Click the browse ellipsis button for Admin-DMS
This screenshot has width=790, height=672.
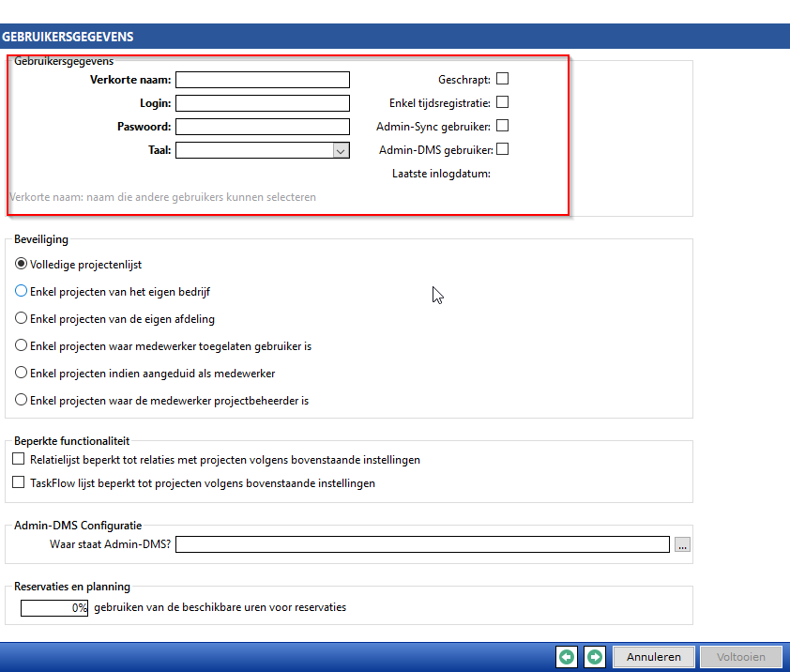682,544
